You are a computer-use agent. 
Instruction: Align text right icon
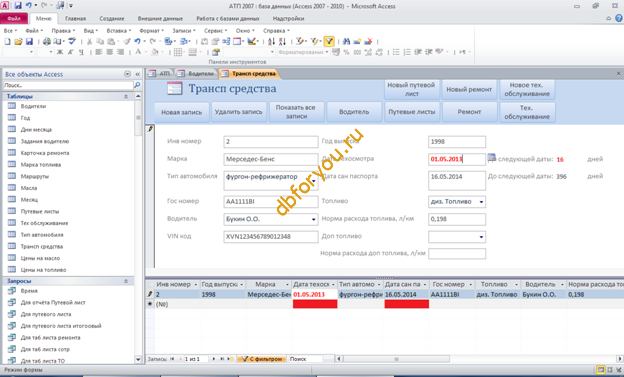point(120,52)
